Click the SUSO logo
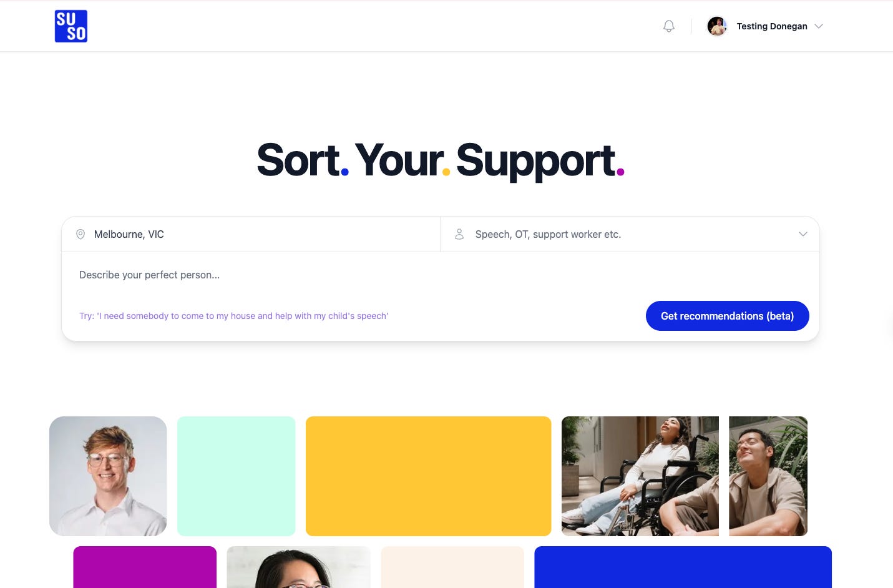Image resolution: width=893 pixels, height=588 pixels. (x=71, y=26)
